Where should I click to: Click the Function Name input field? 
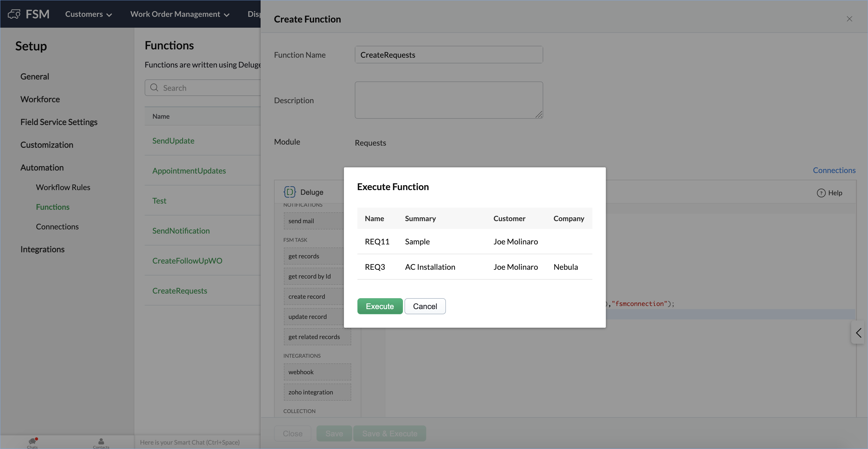(x=448, y=55)
